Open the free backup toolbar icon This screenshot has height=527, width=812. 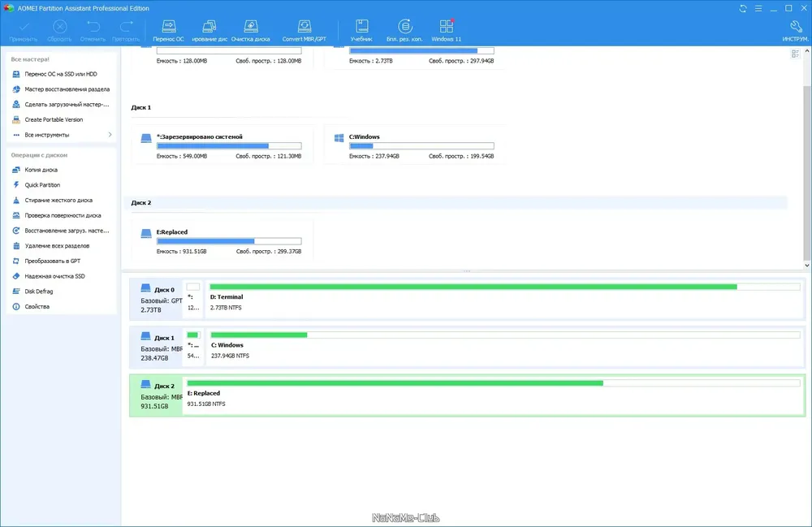404,31
